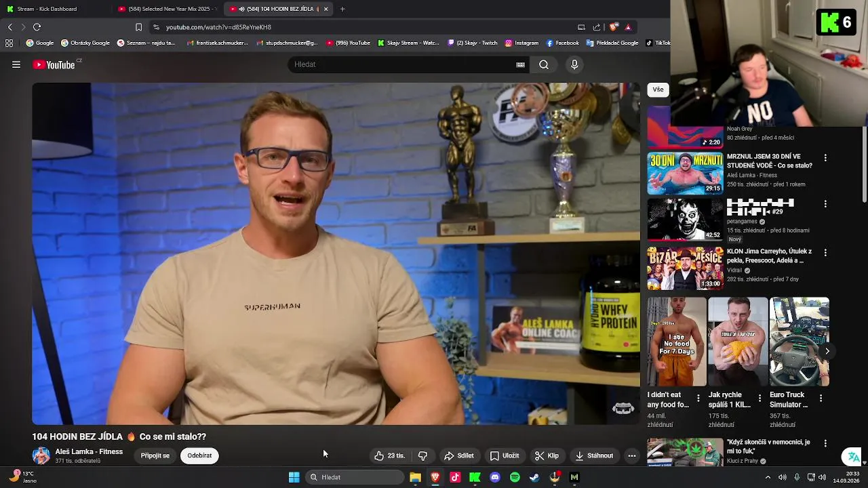The height and width of the screenshot is (488, 868).
Task: Open the Překladač Google bookmark
Action: tap(612, 43)
